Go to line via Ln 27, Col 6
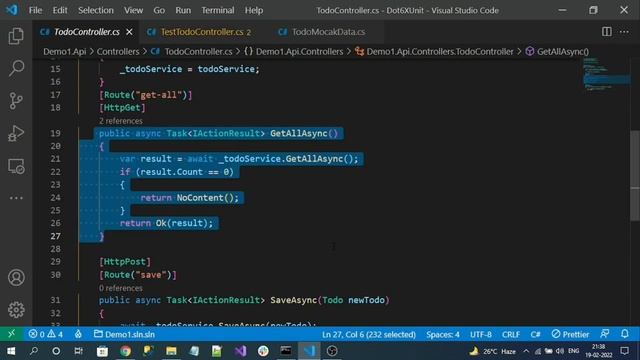The image size is (640, 360). [x=369, y=334]
